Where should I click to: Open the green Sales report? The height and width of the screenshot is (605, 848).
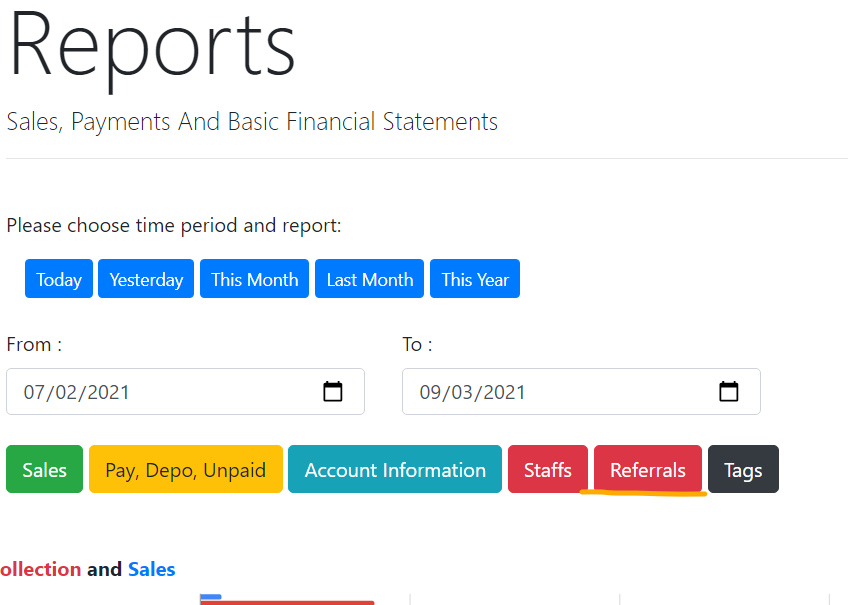point(44,469)
